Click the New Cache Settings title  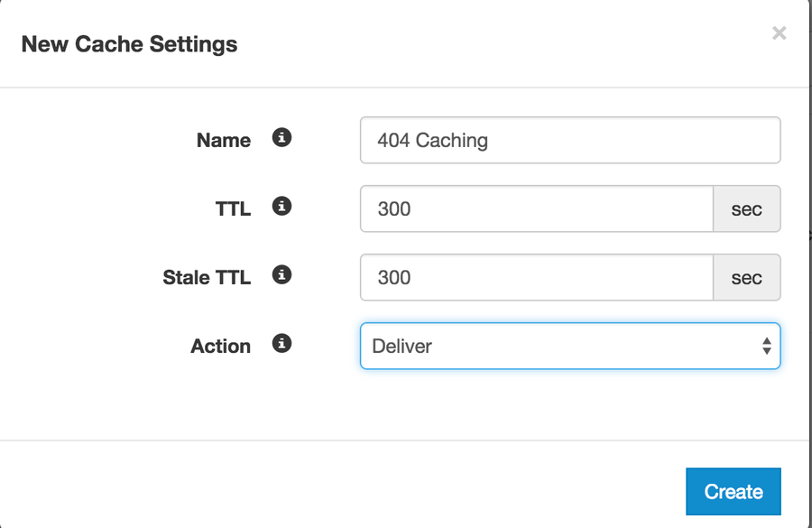tap(129, 44)
